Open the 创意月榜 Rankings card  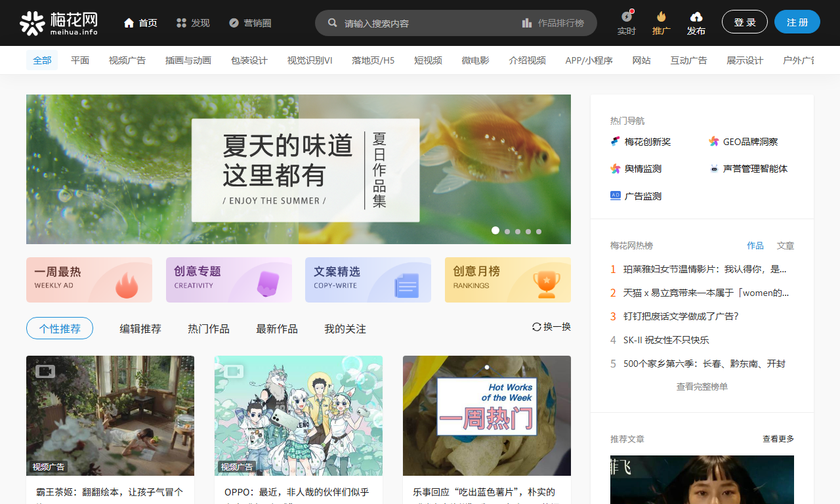[508, 280]
